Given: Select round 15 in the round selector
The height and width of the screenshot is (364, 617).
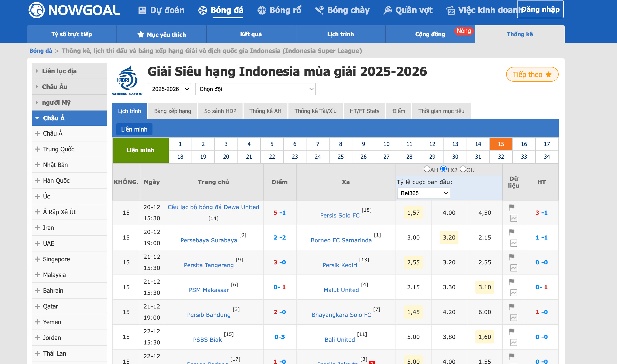Looking at the screenshot, I should pos(501,144).
